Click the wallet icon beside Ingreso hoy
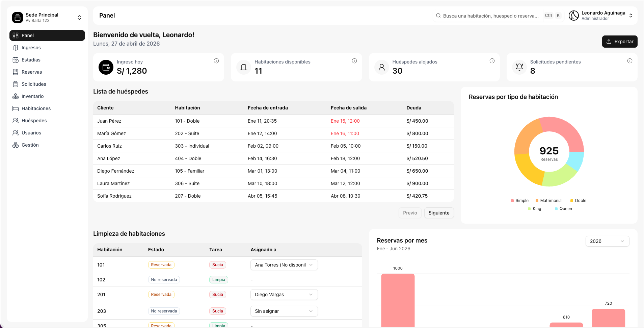 tap(106, 67)
